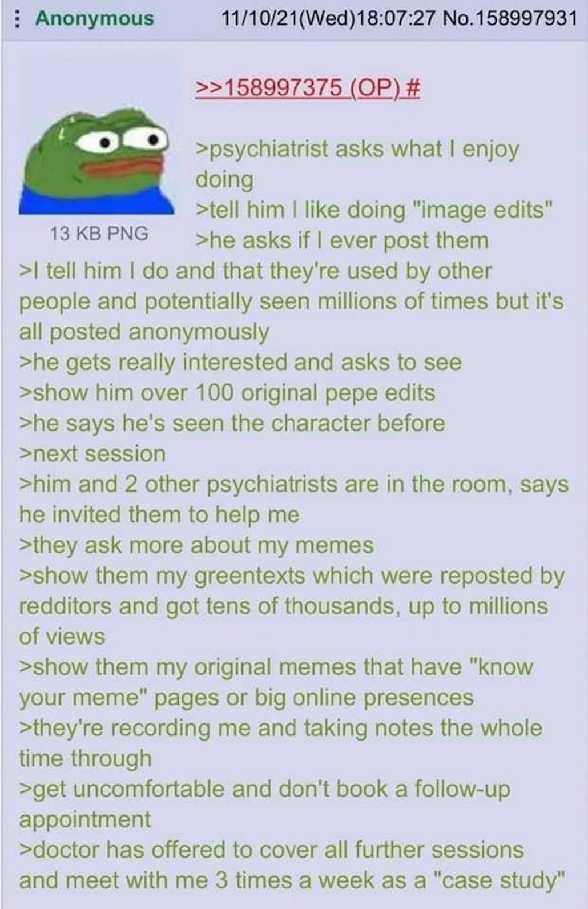Follow the >>158997375 (OP) quote link

[x=297, y=87]
